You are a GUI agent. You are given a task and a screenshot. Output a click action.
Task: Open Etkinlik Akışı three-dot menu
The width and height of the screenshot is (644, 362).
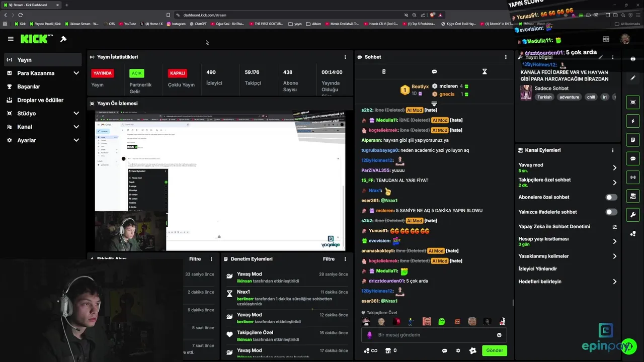point(211,259)
